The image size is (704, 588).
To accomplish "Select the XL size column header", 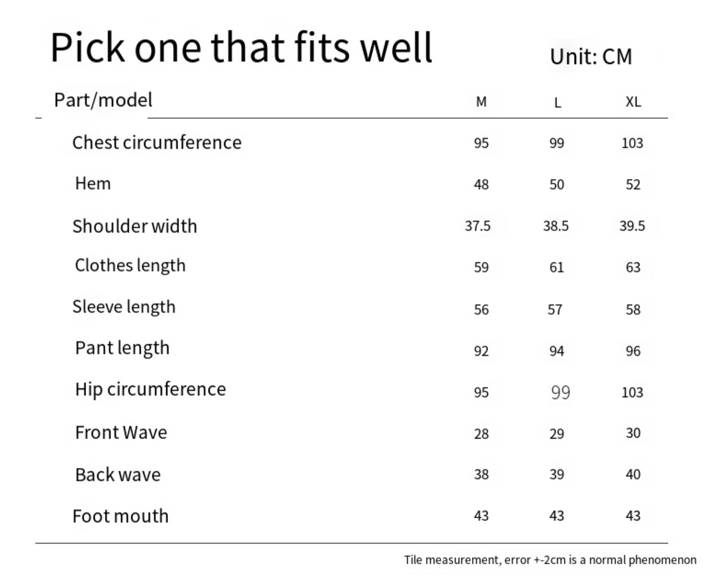I will click(x=633, y=102).
